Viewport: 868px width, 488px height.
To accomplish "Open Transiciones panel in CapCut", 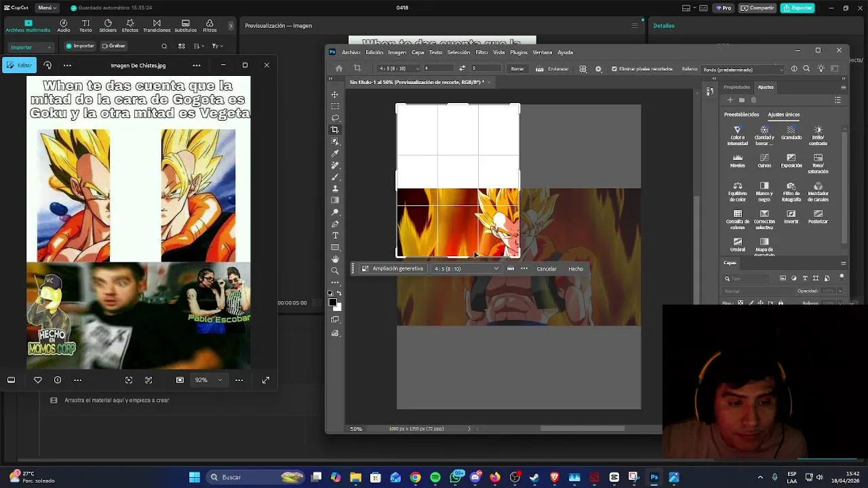I will 157,26.
